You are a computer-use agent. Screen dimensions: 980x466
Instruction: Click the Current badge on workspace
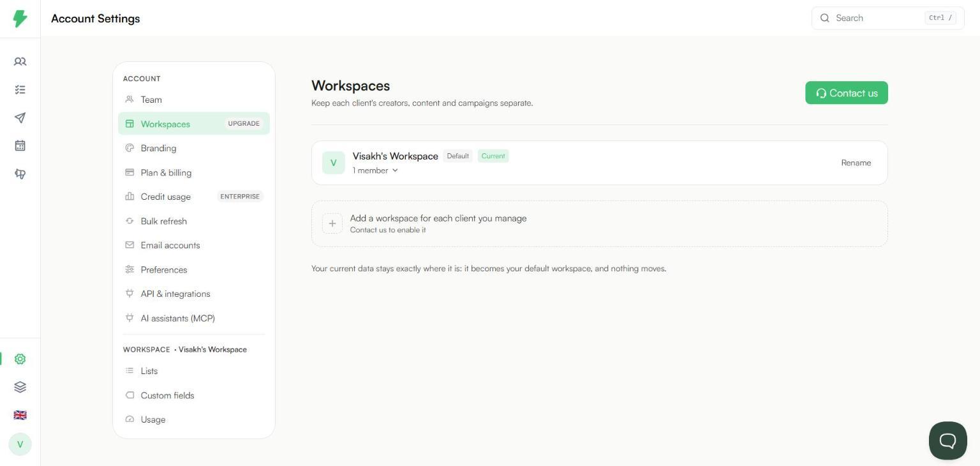493,156
